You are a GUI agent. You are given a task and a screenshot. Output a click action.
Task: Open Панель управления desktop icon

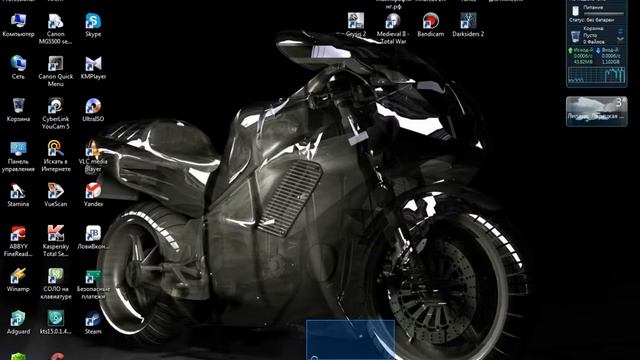point(18,157)
